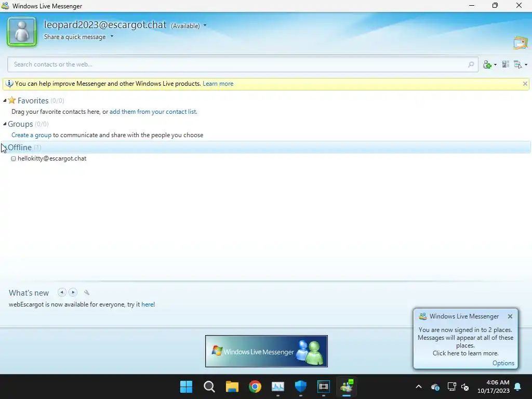Image resolution: width=532 pixels, height=399 pixels.
Task: Click the Show menu icon
Action: point(518,64)
